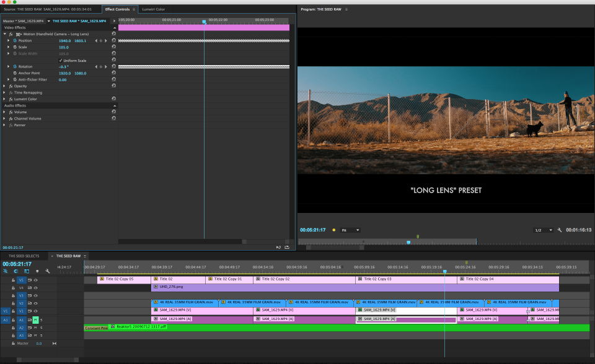Add marker using timeline marker icon
595x364 pixels.
37,272
